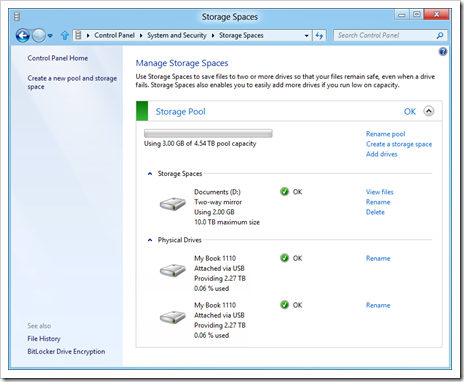Click the Storage Pool heading
Viewport: 464px width, 382px height.
181,112
